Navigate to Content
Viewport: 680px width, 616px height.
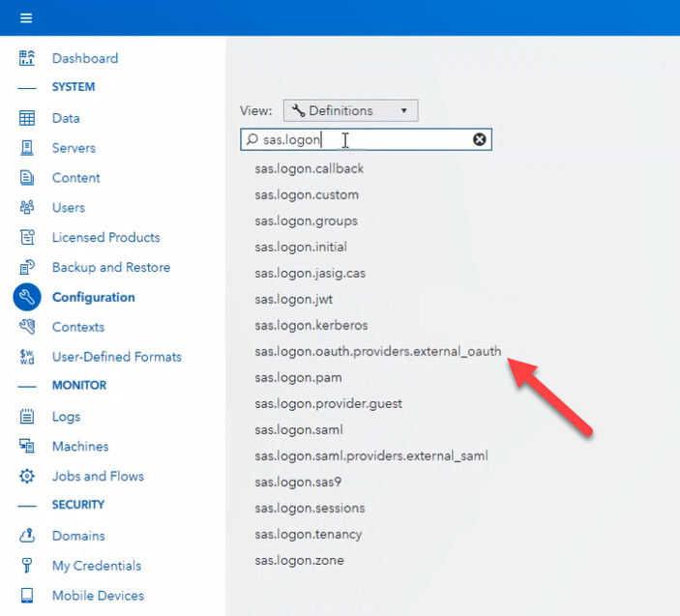point(75,178)
